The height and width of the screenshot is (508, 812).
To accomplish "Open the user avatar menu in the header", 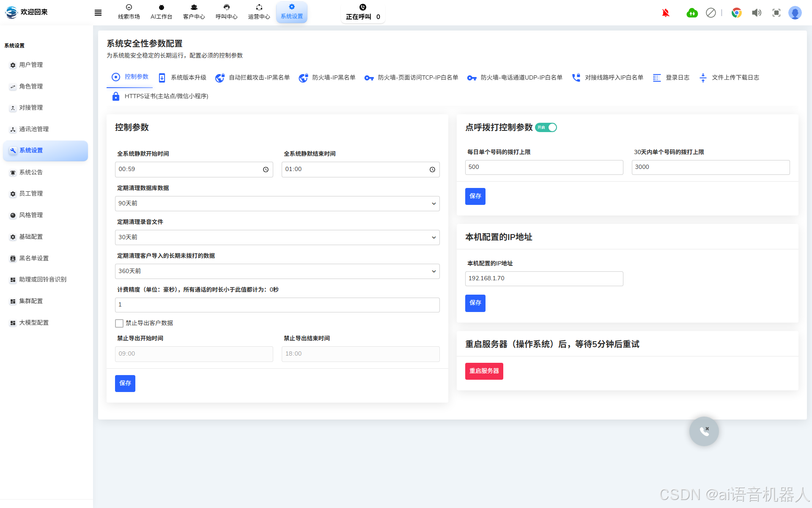I will coord(795,13).
